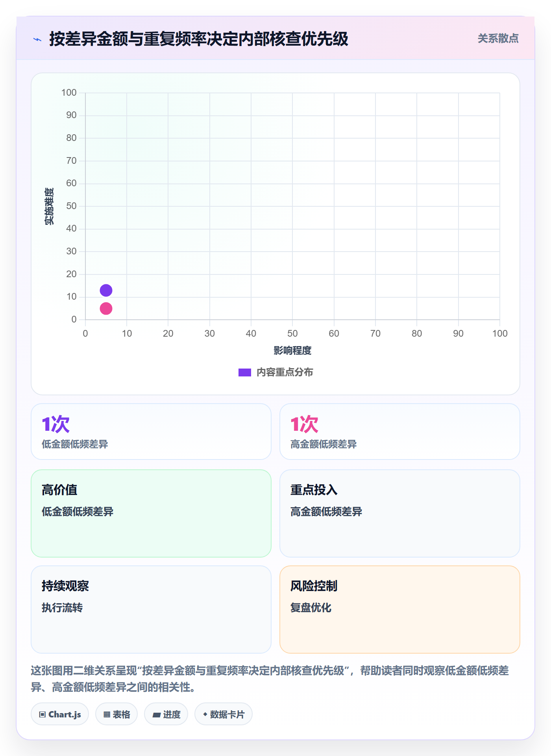Select the green 高价值 quadrant card

(x=151, y=513)
